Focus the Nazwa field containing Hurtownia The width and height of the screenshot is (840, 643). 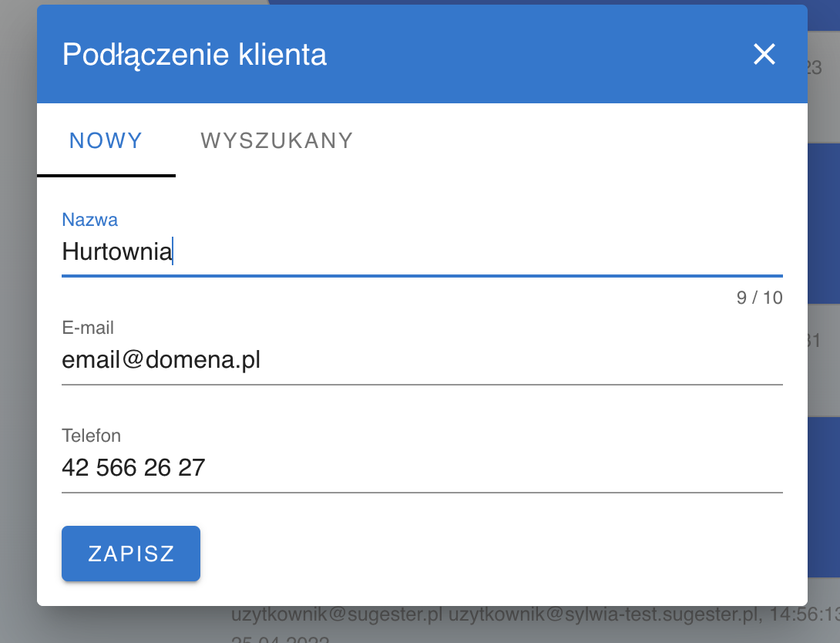[x=422, y=252]
